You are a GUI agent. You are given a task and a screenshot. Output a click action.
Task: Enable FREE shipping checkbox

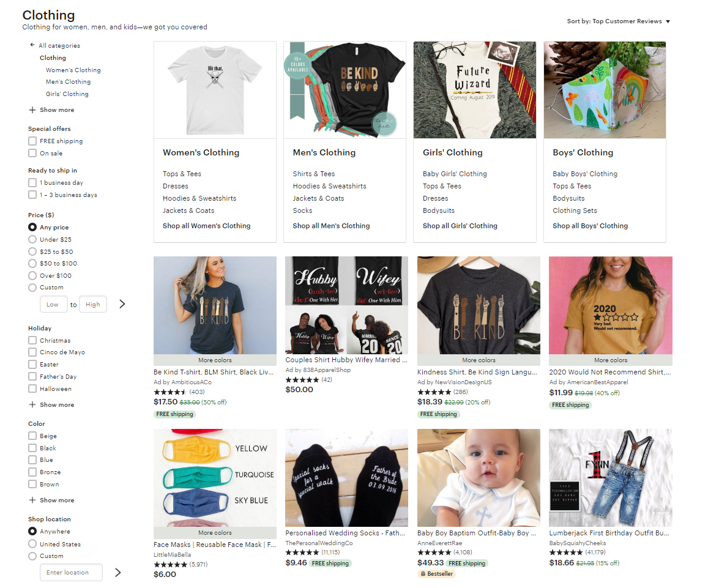pyautogui.click(x=32, y=141)
